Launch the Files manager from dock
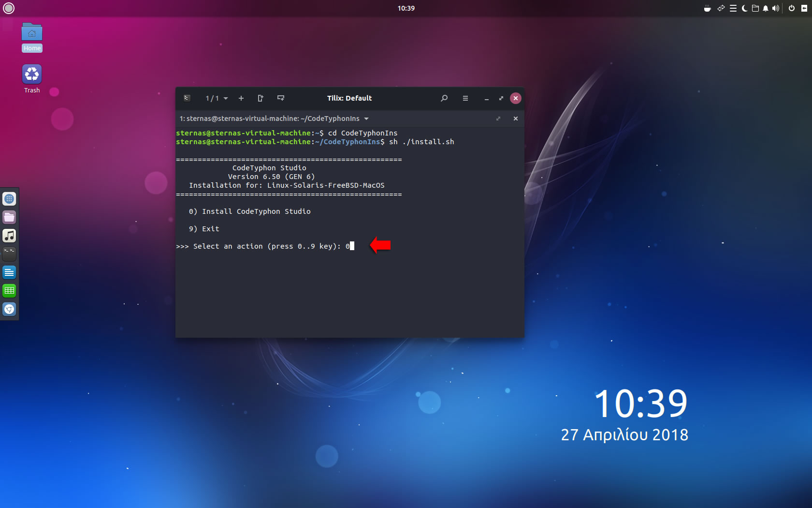 click(9, 217)
